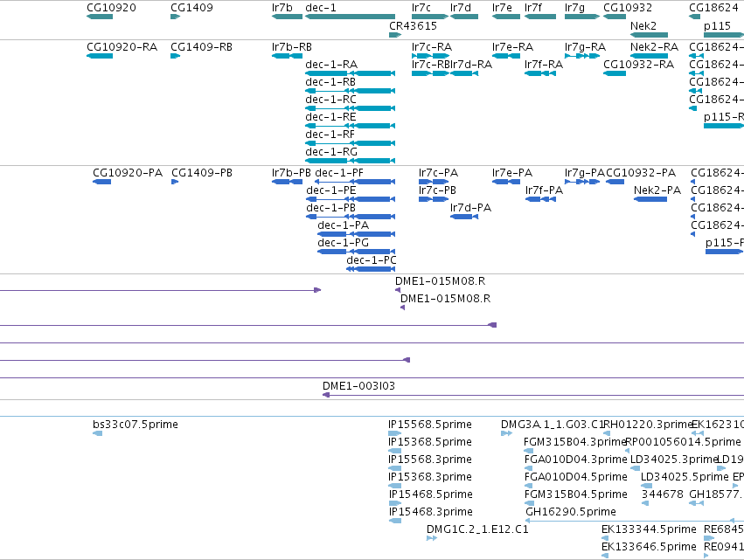This screenshot has height=560, width=744.
Task: Open transcript Ir7c-RA
Action: (430, 56)
